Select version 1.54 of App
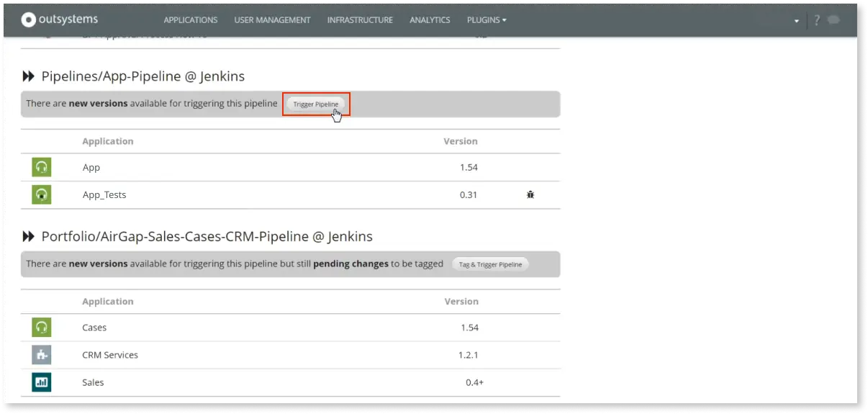The image size is (868, 414). (x=469, y=167)
